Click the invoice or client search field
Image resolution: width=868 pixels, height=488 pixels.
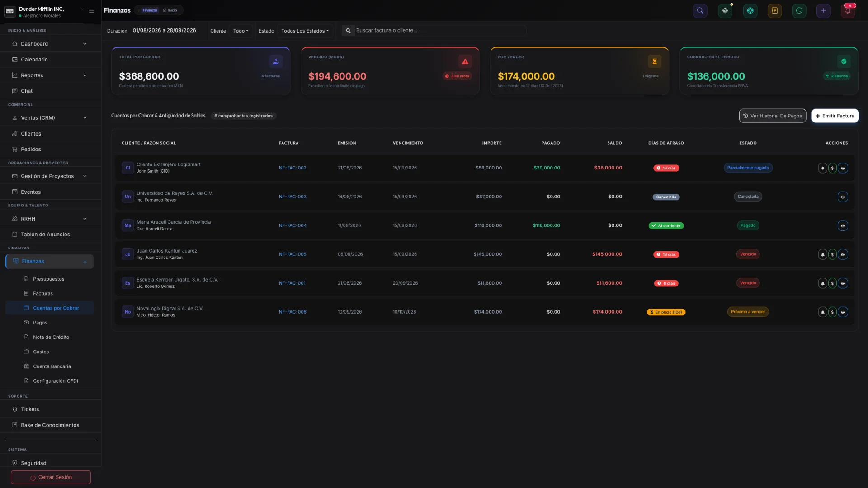[440, 31]
